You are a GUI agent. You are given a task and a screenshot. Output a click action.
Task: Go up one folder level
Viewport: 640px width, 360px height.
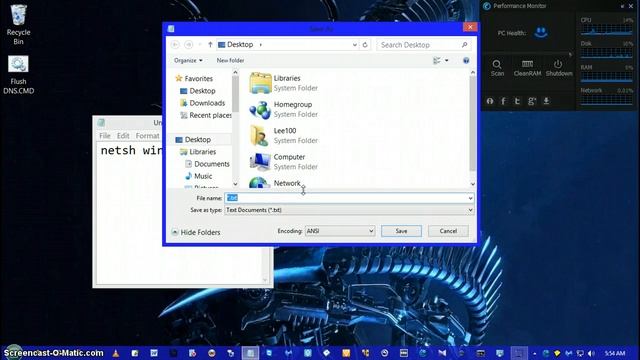click(210, 44)
